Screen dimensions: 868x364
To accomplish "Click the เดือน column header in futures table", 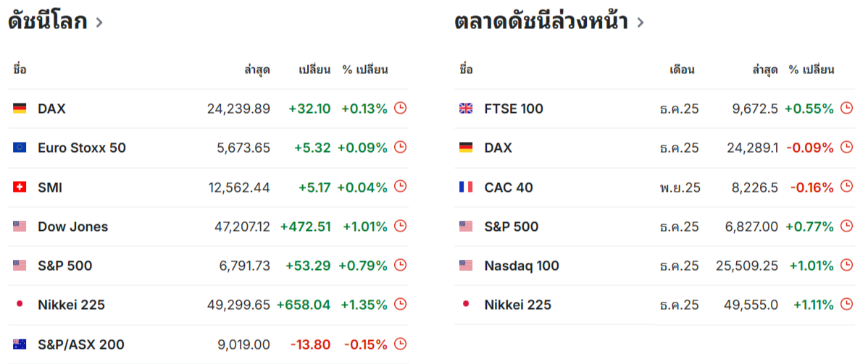I will coord(682,70).
